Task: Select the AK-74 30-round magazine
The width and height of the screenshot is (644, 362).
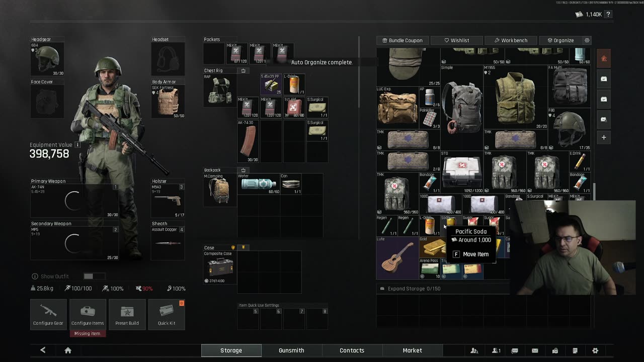Action: coord(248,141)
